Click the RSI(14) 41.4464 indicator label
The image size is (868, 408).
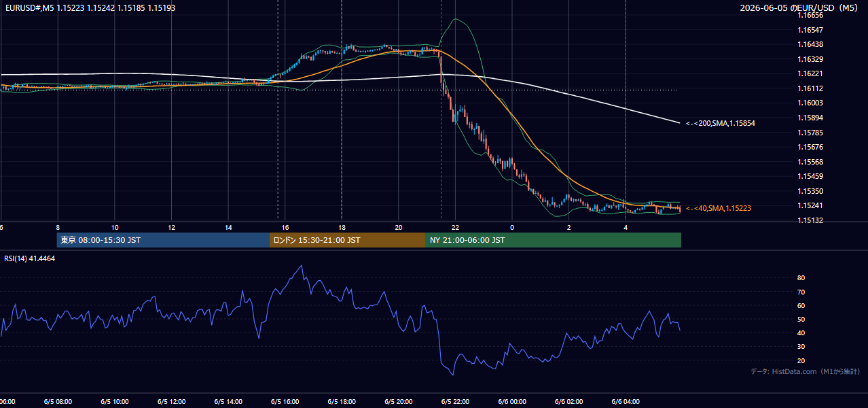coord(30,259)
